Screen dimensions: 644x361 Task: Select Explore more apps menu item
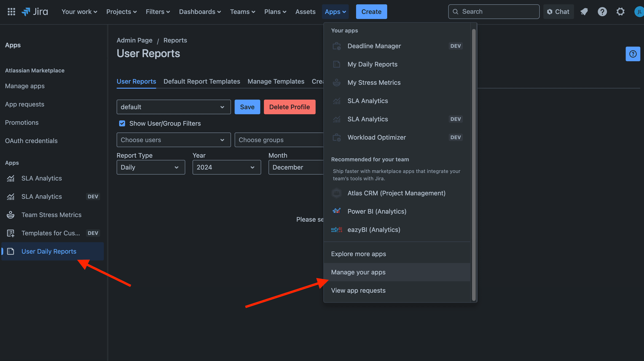pyautogui.click(x=397, y=254)
